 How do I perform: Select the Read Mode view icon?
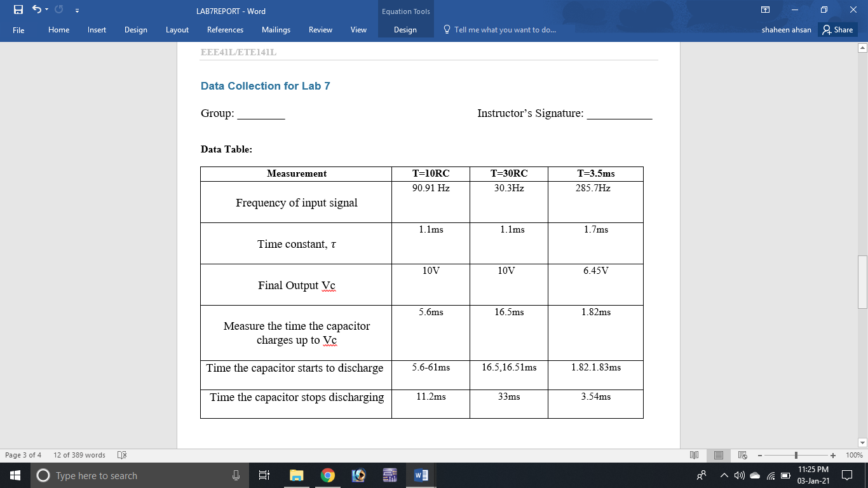coord(695,455)
